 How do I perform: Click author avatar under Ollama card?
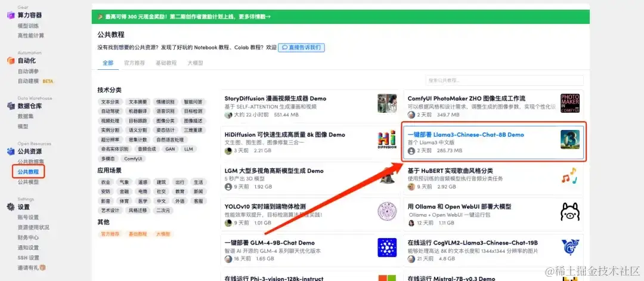click(411, 223)
